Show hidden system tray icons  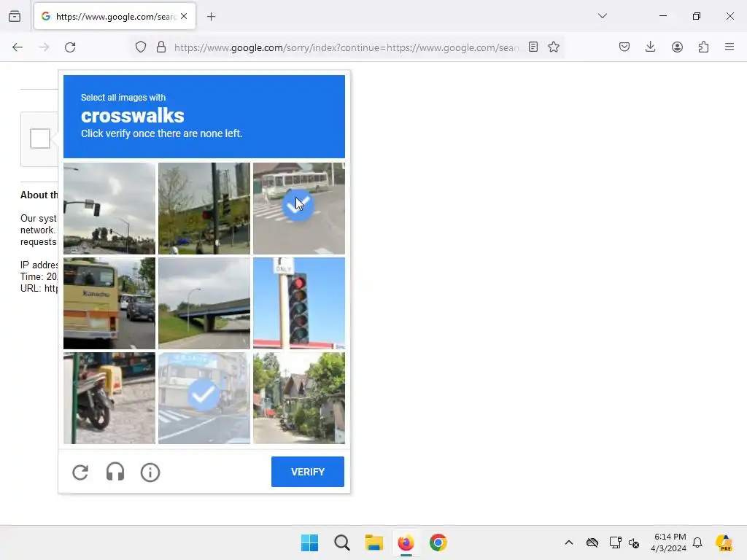tap(569, 542)
